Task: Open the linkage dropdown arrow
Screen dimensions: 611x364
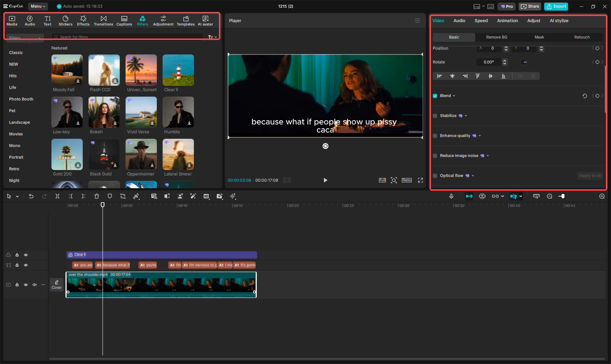Action: (x=503, y=196)
